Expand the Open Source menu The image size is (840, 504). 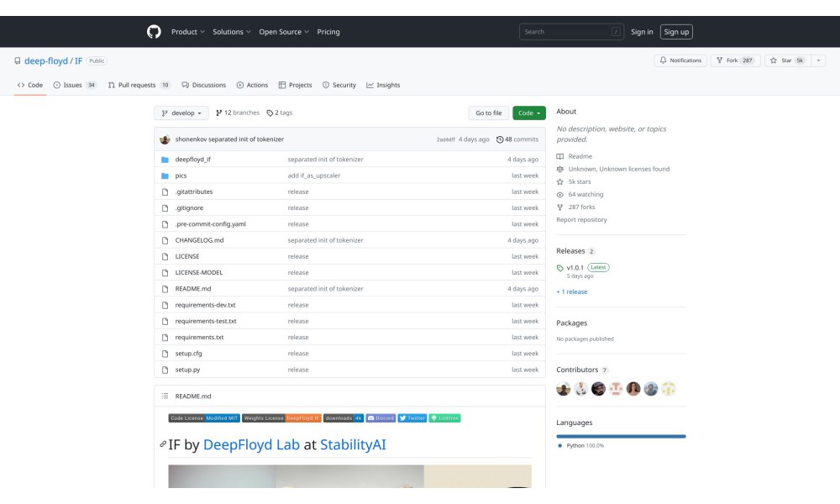(x=284, y=32)
